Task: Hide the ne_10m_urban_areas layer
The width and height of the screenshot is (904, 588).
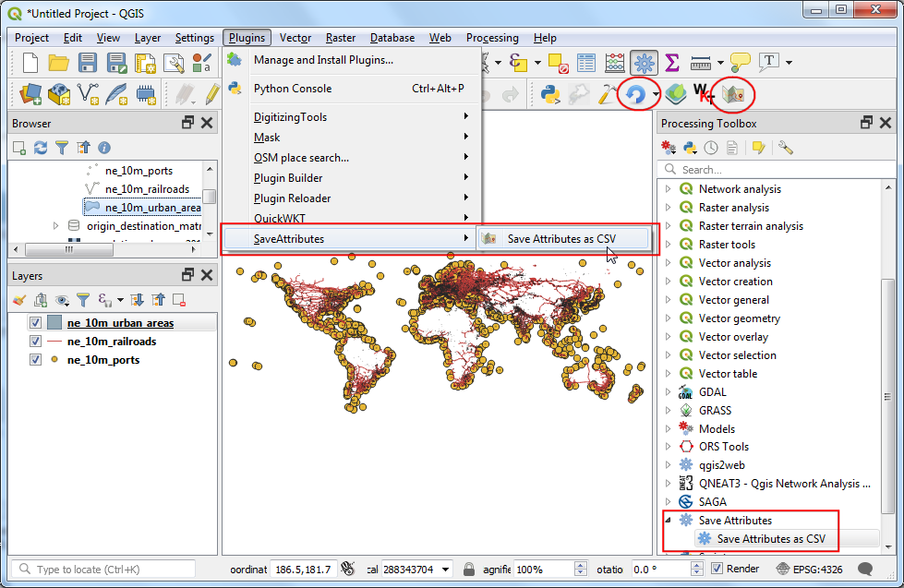Action: pyautogui.click(x=35, y=323)
